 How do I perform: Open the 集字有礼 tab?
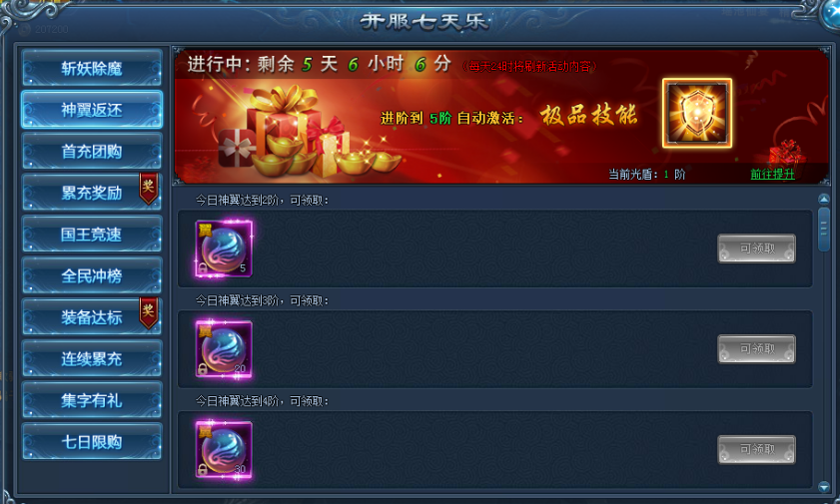tap(92, 400)
